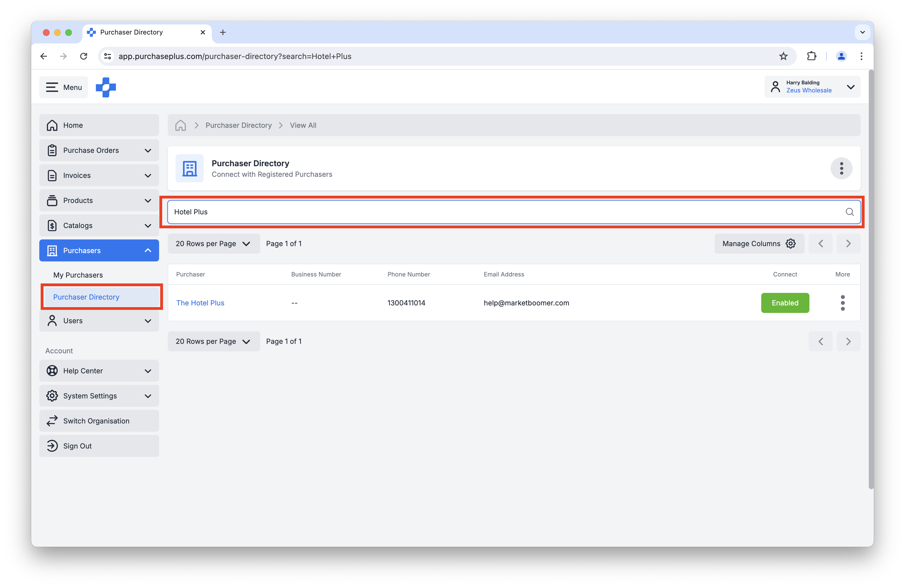
Task: Click View All breadcrumb link
Action: (303, 125)
